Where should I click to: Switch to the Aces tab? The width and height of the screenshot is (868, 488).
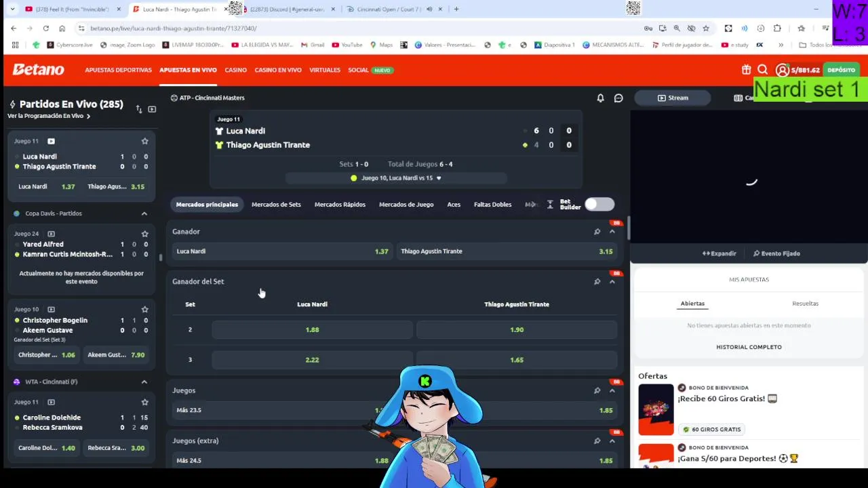(454, 204)
